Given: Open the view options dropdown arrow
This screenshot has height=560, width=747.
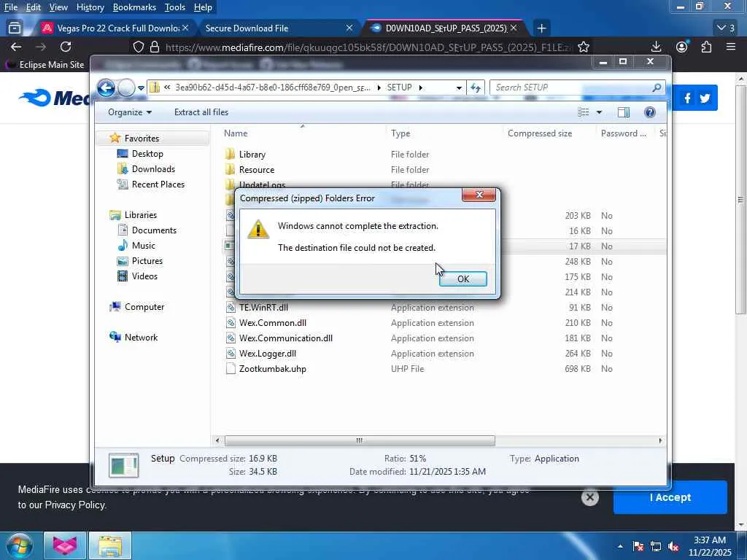Looking at the screenshot, I should pos(599,112).
